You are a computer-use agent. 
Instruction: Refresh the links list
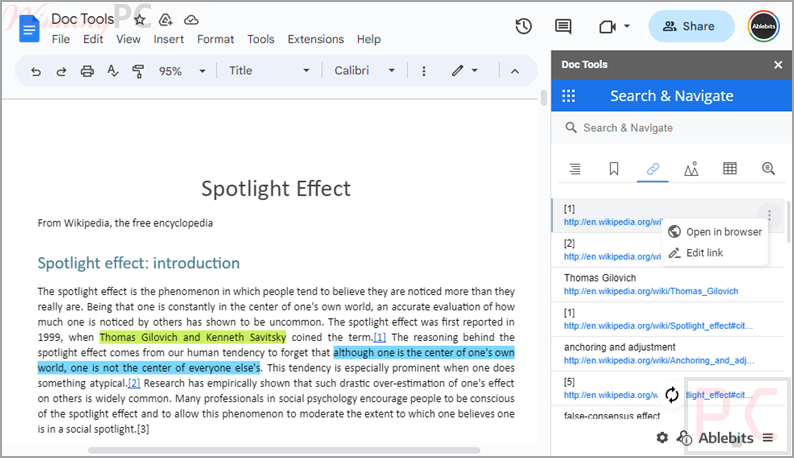click(671, 395)
